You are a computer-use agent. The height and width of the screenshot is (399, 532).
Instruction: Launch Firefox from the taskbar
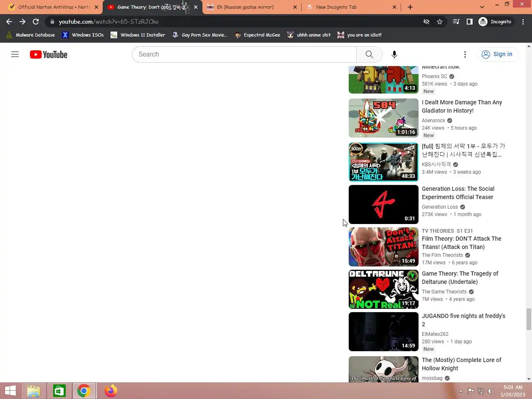point(111,391)
